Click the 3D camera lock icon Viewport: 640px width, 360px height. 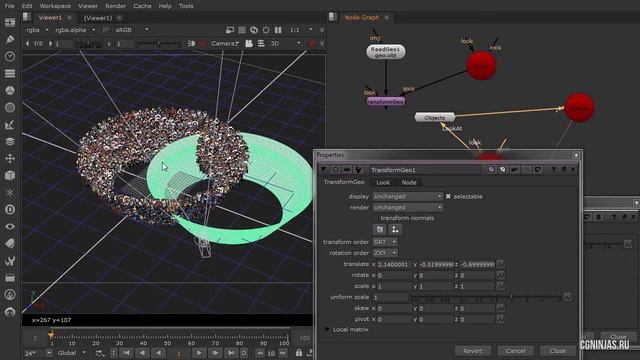(x=249, y=43)
